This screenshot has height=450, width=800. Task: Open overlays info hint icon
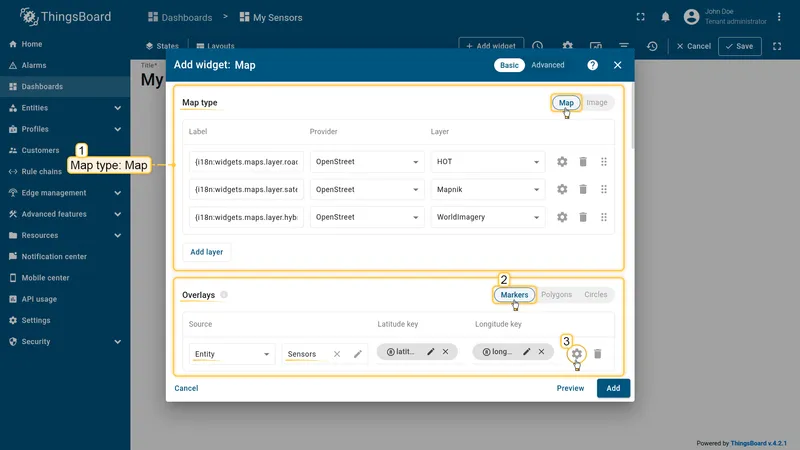[x=224, y=294]
